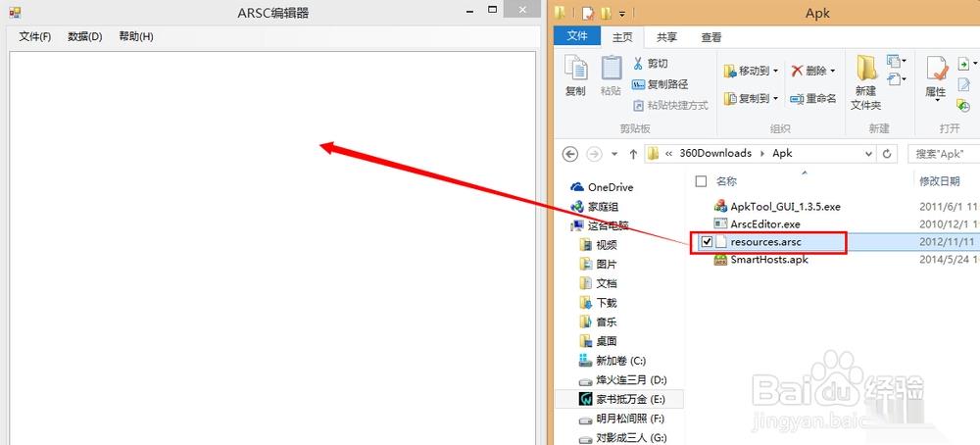The image size is (980, 445).
Task: Expand the address bar history dropdown
Action: coord(868,154)
